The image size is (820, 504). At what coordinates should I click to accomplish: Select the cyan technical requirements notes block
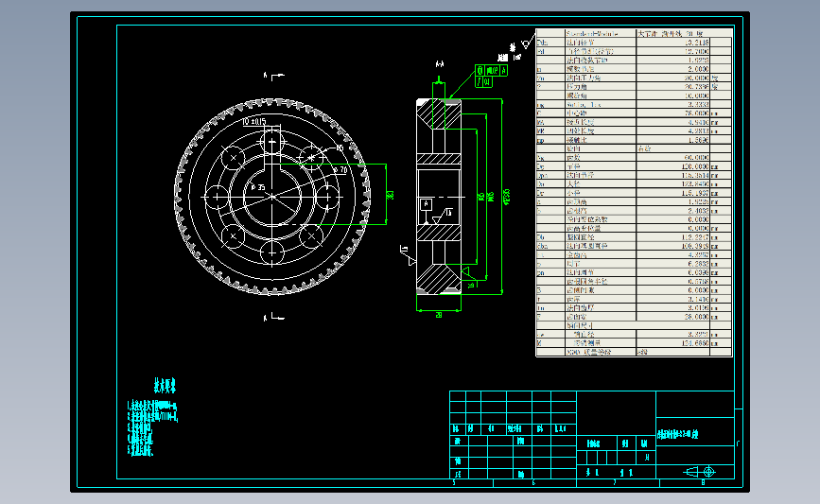152,427
